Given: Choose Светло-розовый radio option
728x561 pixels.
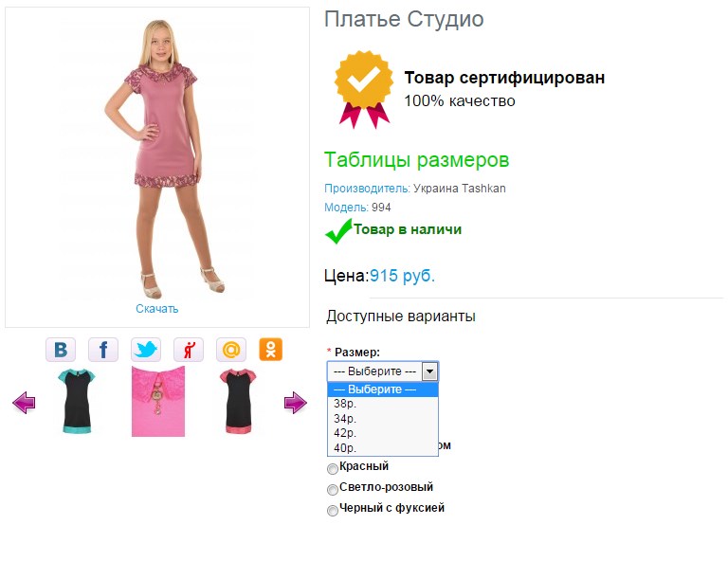Looking at the screenshot, I should point(333,490).
